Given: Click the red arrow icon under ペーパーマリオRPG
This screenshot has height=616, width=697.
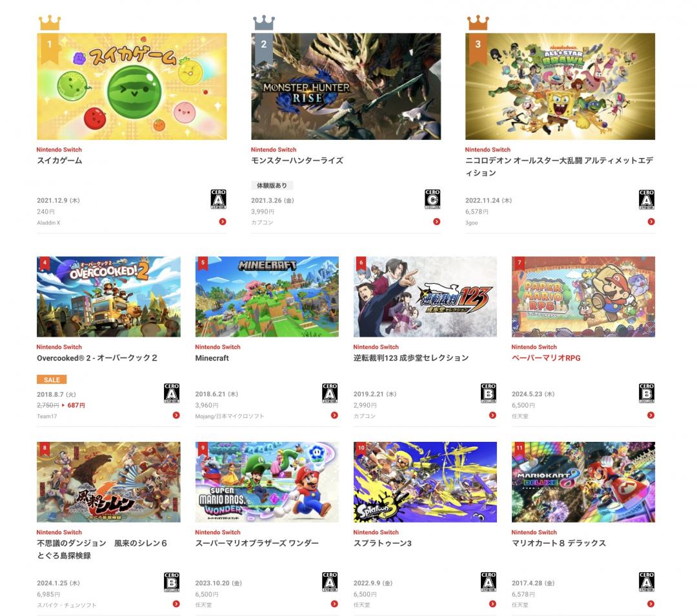Looking at the screenshot, I should 651,415.
